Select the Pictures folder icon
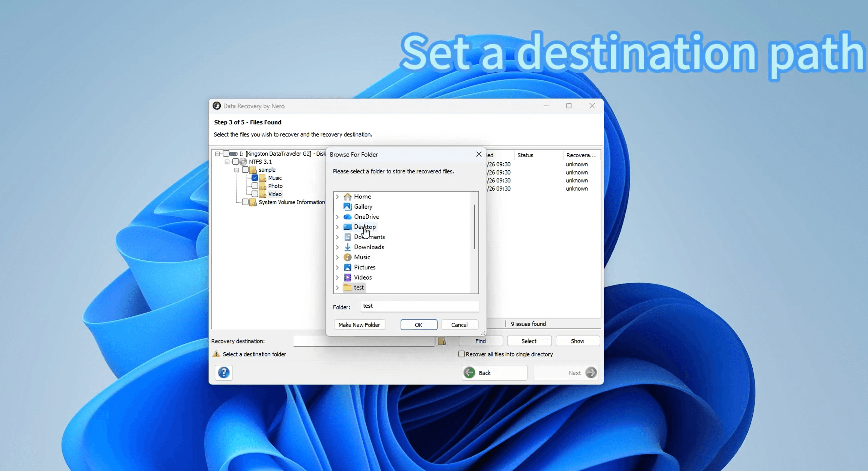Screen dimensions: 868x471 click(x=348, y=267)
